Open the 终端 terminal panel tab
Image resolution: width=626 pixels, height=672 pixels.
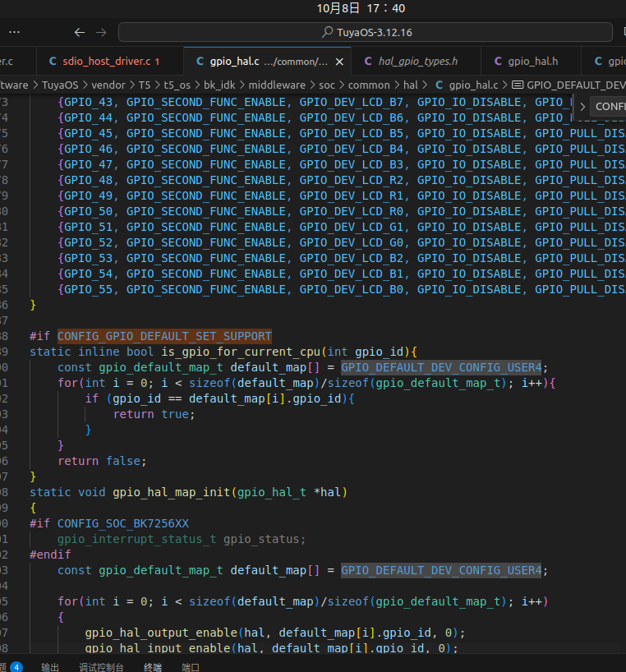click(x=153, y=666)
